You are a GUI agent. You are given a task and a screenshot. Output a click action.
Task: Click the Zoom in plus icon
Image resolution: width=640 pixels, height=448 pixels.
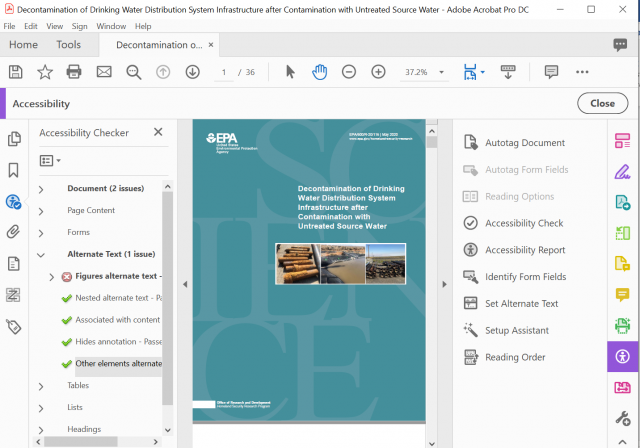pos(378,72)
